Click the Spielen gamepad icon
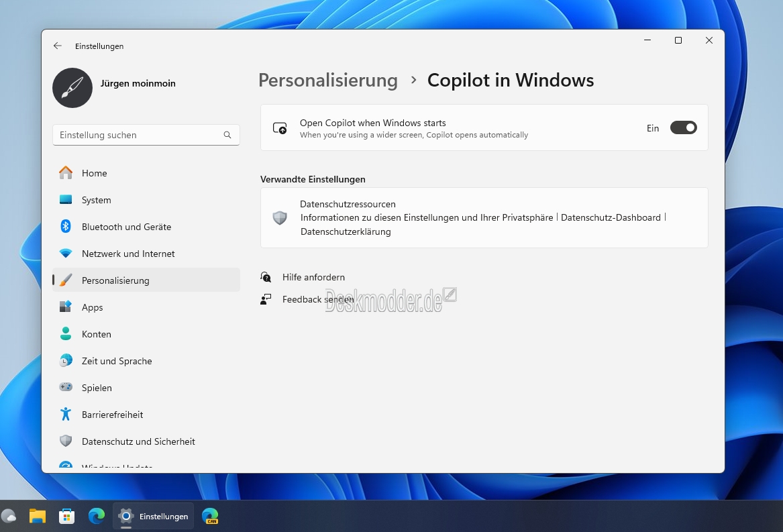The width and height of the screenshot is (783, 532). click(65, 387)
